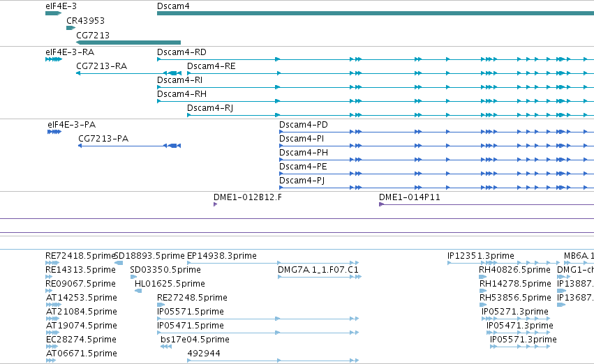The width and height of the screenshot is (594, 364).
Task: Select protein Dscam4-PH label
Action: pos(304,153)
